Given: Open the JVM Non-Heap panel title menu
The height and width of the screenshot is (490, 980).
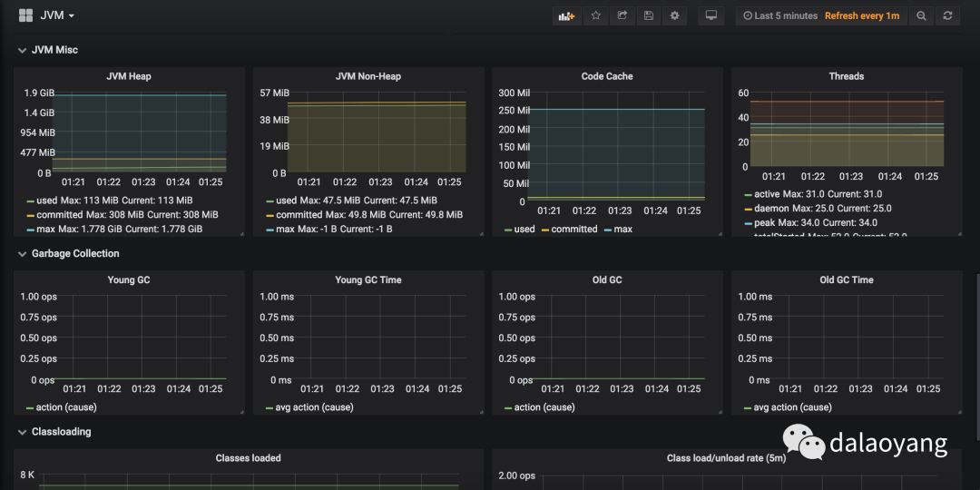Looking at the screenshot, I should point(367,76).
